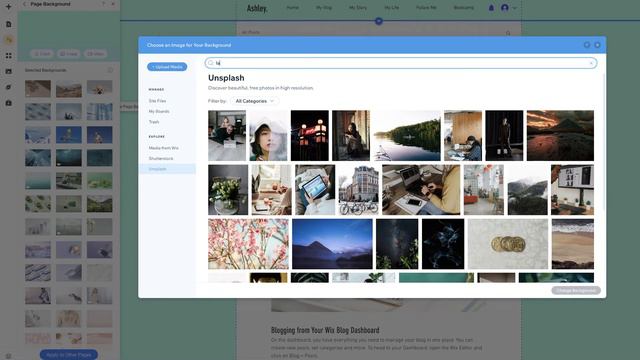Click the blue header section handle
Image resolution: width=640 pixels, height=360 pixels.
pyautogui.click(x=379, y=21)
